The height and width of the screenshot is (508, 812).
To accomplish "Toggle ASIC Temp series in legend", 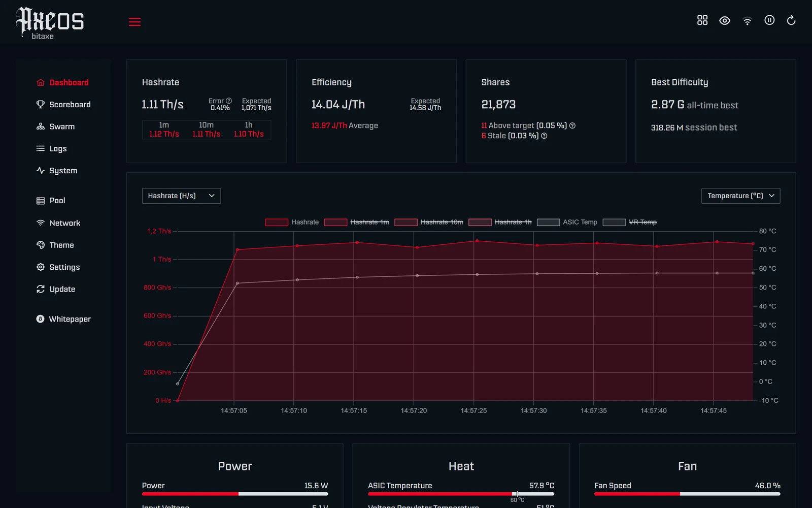I will pyautogui.click(x=567, y=222).
